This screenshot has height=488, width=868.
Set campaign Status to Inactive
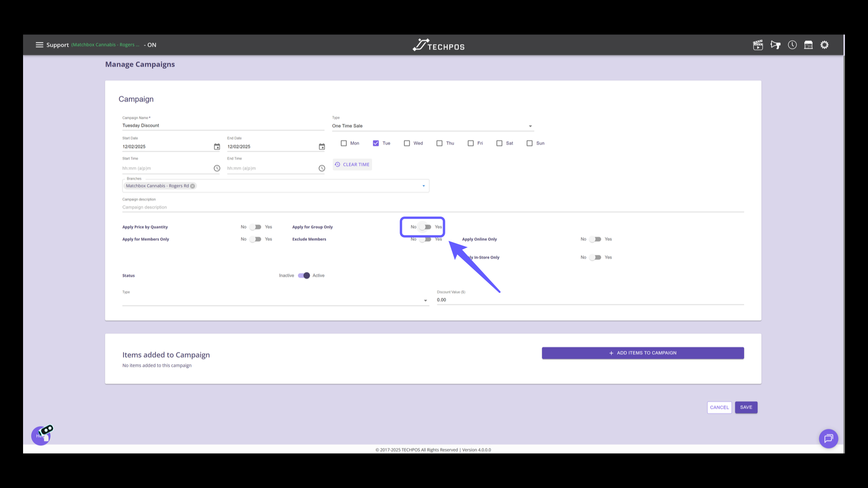pyautogui.click(x=304, y=275)
